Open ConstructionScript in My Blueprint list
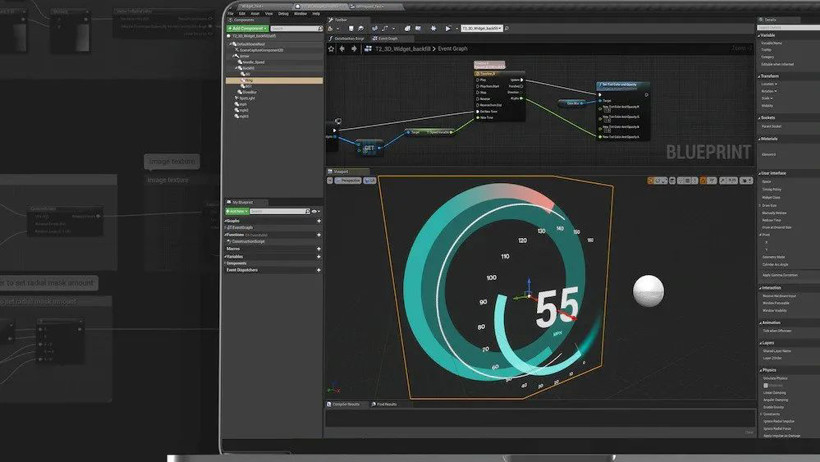This screenshot has height=462, width=820. coord(247,242)
